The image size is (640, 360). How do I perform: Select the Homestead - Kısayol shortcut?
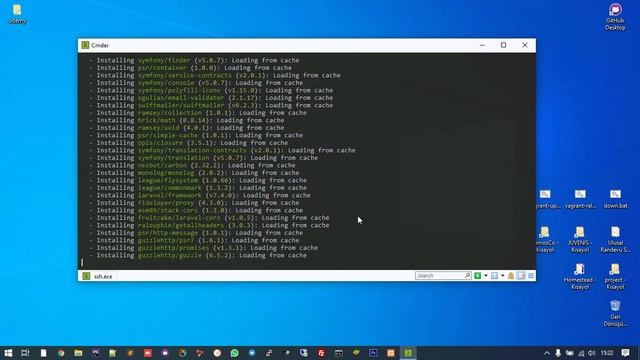tap(579, 277)
